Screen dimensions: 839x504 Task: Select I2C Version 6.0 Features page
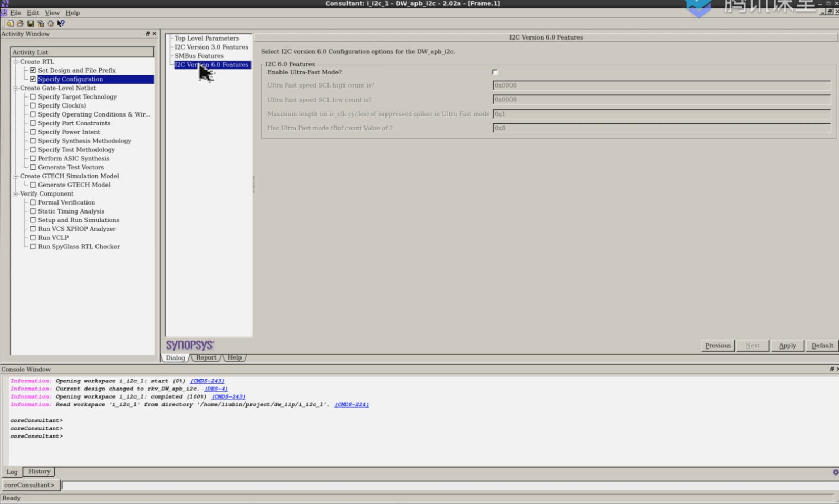pos(211,64)
